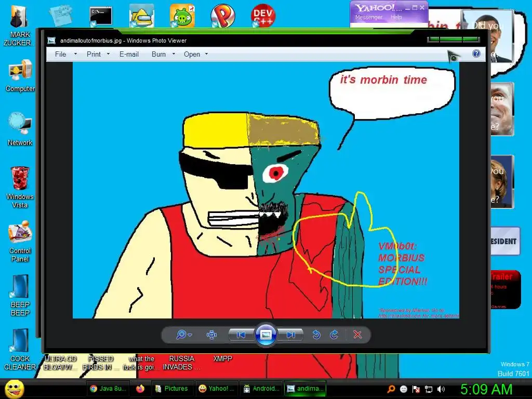Open the command prompt desktop shortcut
Image resolution: width=532 pixels, height=399 pixels.
[100, 17]
